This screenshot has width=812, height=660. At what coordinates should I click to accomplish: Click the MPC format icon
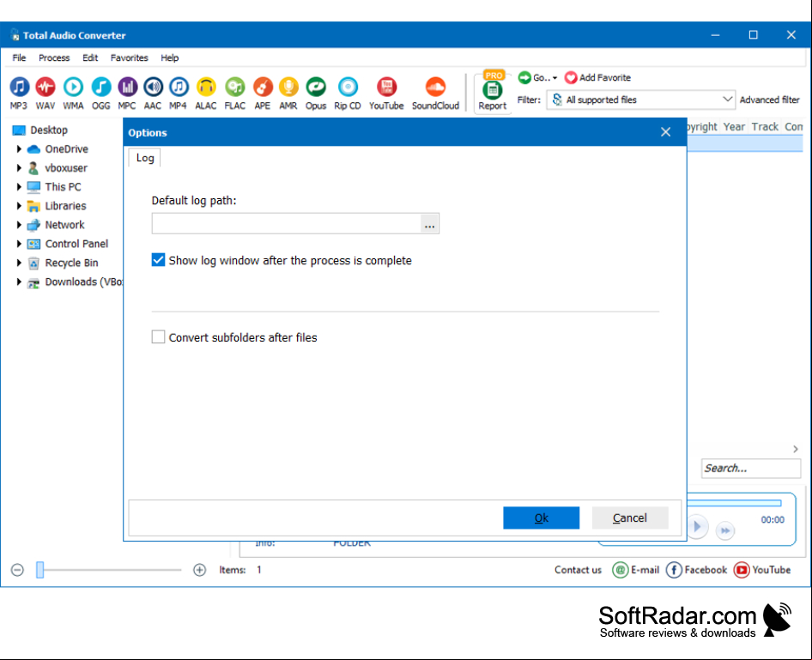coord(127,94)
